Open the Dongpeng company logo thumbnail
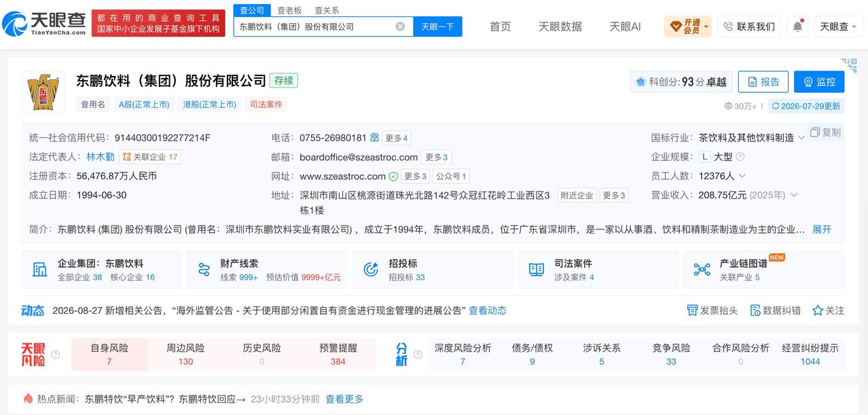This screenshot has width=868, height=415. (x=43, y=92)
